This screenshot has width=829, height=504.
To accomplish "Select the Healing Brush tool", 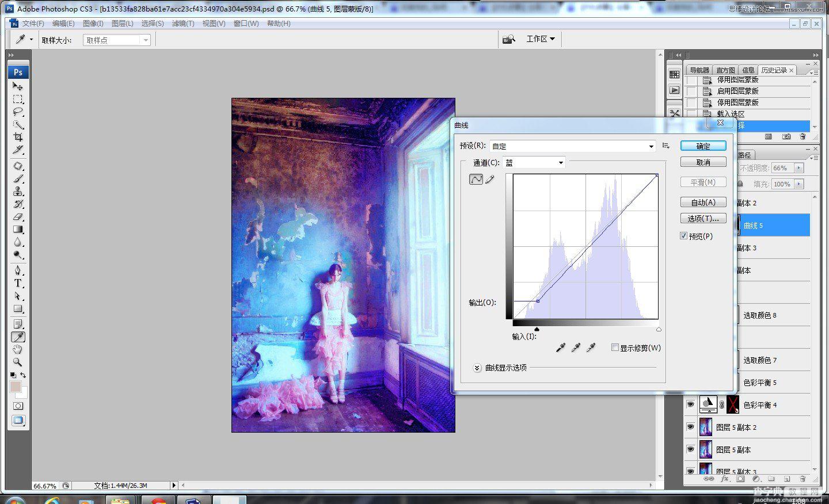I will (18, 166).
